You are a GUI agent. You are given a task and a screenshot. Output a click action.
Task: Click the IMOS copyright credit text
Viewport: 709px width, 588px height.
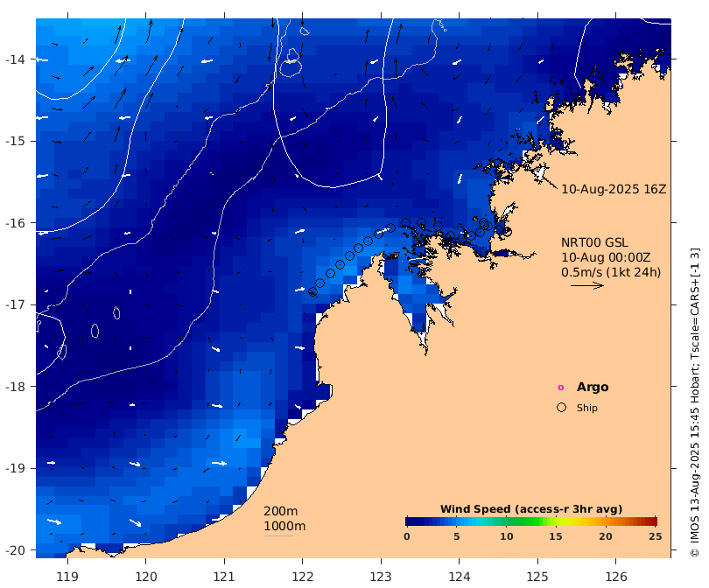pyautogui.click(x=694, y=402)
